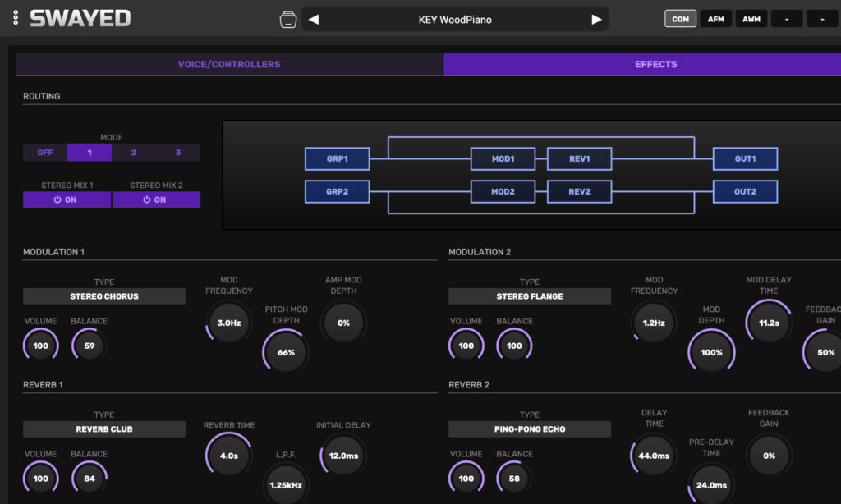841x504 pixels.
Task: Click the Reverb Time knob
Action: (x=228, y=456)
